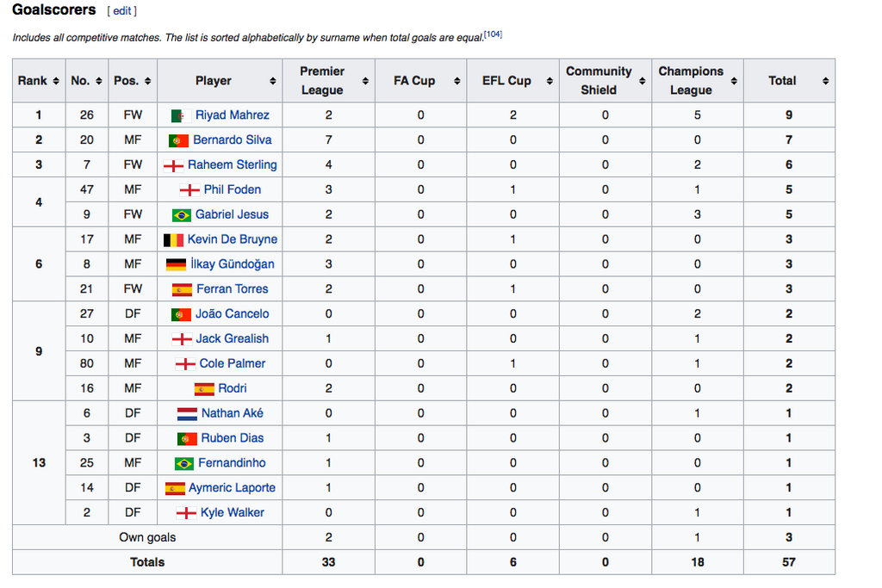Sort by Total column arrows
The image size is (882, 588).
tap(825, 81)
